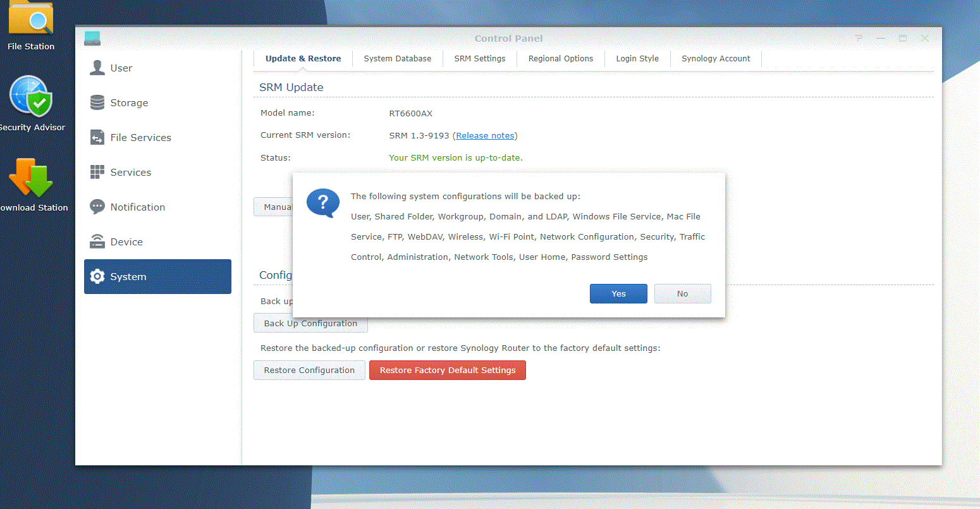Open the Services sidebar section

tap(157, 173)
